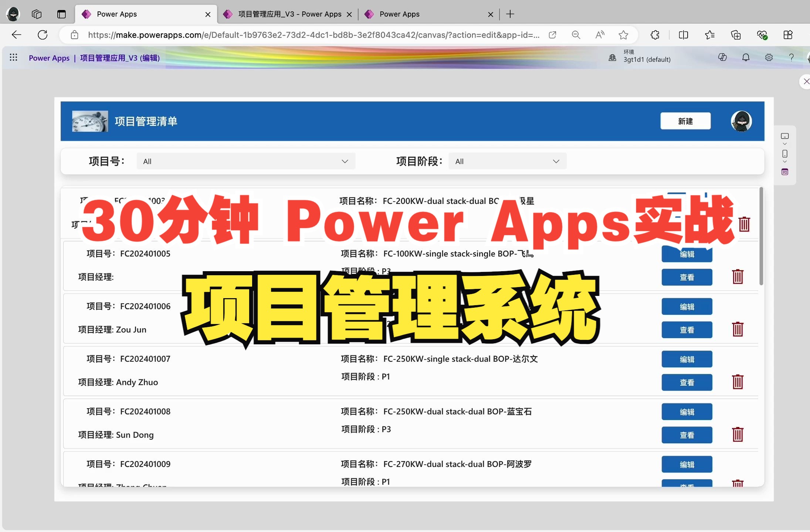810x532 pixels.
Task: Open the browser profile avatar
Action: [13, 14]
